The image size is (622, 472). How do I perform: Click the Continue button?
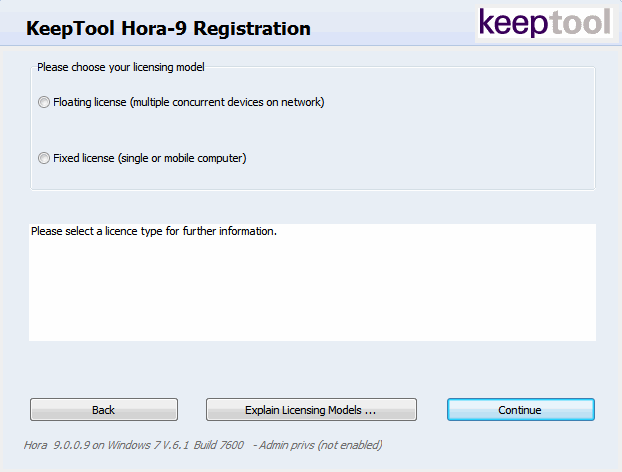[521, 410]
